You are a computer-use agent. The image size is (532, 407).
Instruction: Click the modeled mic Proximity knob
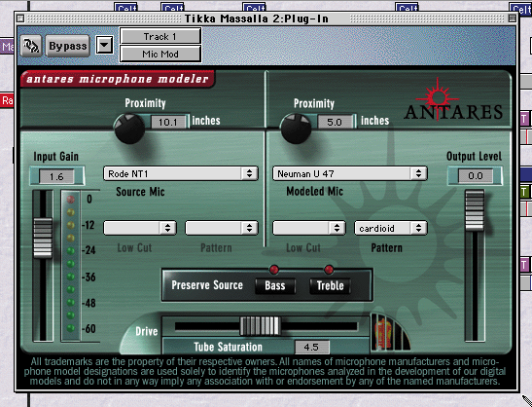(x=296, y=129)
